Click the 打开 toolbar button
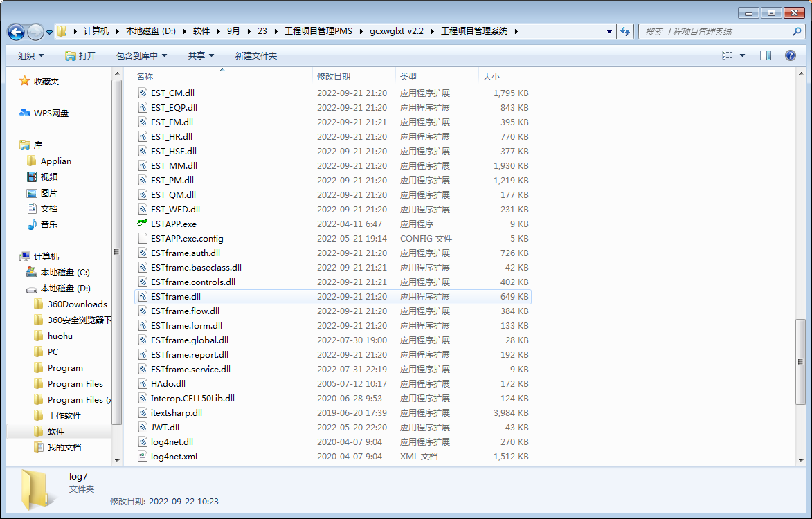The width and height of the screenshot is (812, 519). click(80, 55)
